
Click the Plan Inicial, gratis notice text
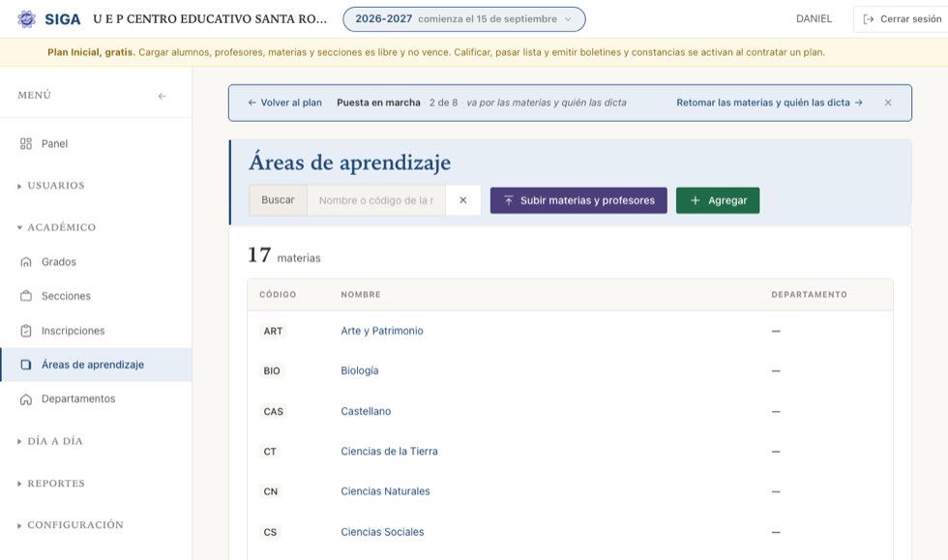436,52
